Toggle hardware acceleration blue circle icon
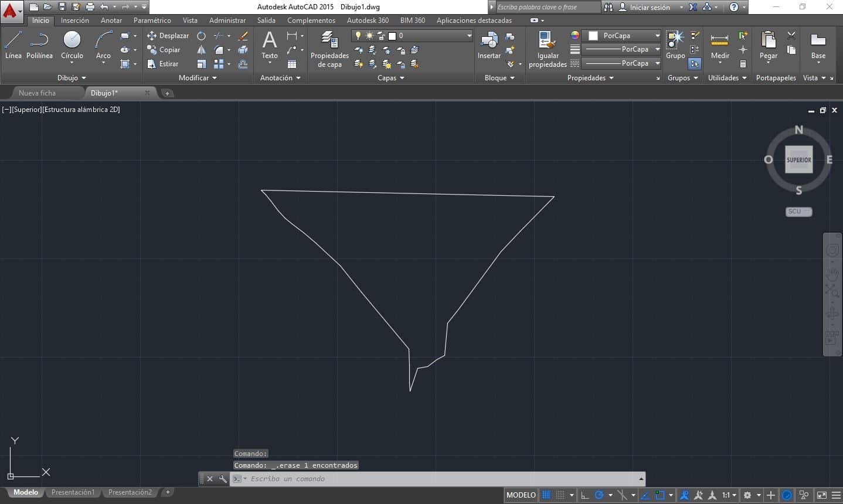This screenshot has height=504, width=843. pos(787,495)
